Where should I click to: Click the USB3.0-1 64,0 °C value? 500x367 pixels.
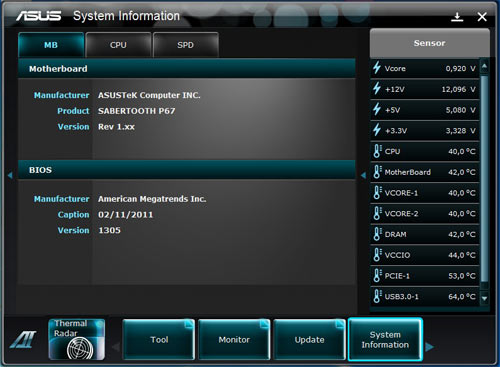462,297
